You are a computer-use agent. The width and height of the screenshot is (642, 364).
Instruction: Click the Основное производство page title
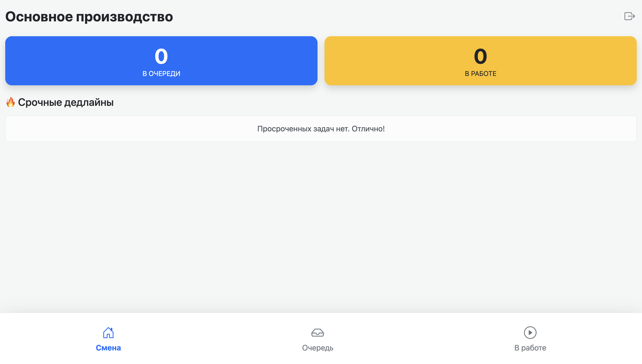(x=89, y=17)
